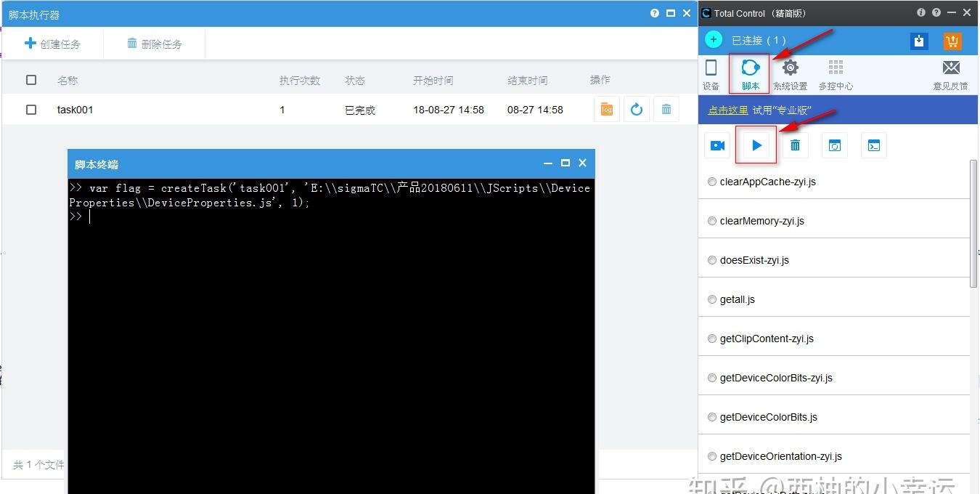Click the 08-27 14:58 end time

pyautogui.click(x=535, y=110)
